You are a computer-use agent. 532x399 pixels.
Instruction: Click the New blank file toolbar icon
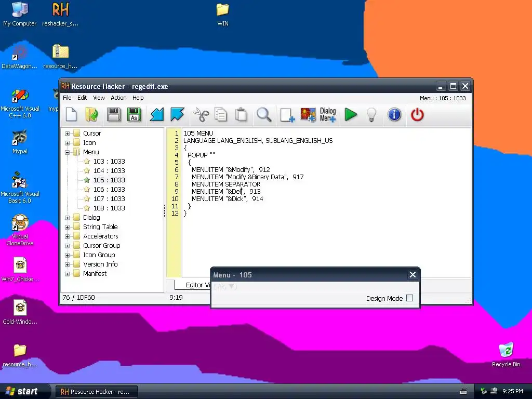pyautogui.click(x=71, y=115)
